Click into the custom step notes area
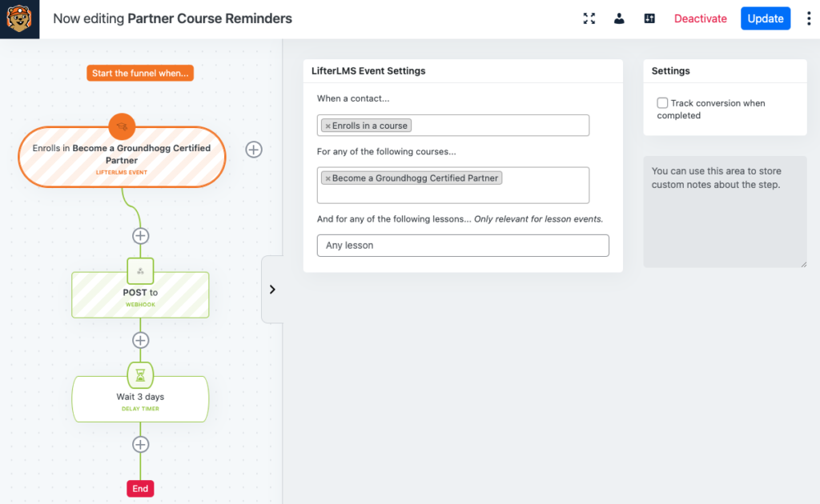Viewport: 820px width, 504px height. 725,212
